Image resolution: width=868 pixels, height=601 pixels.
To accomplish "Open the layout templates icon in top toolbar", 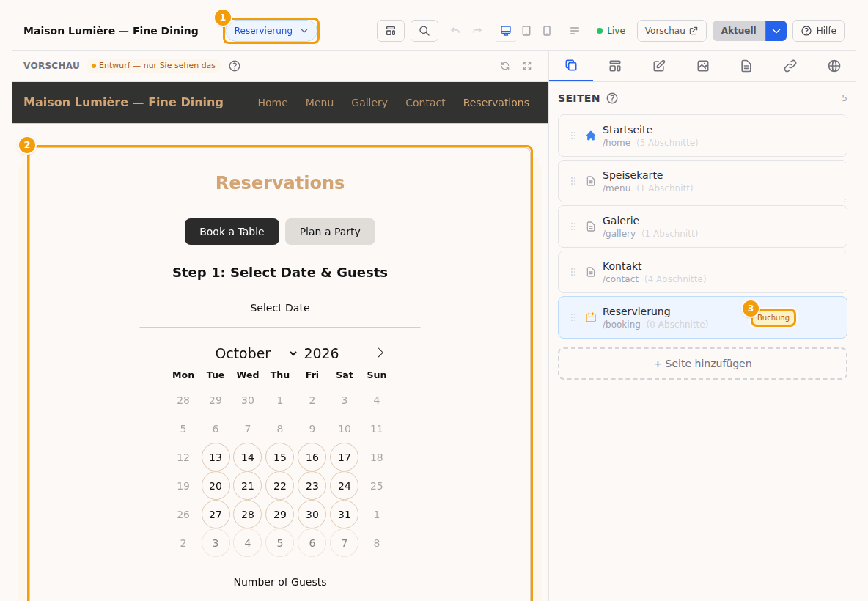I will click(391, 31).
